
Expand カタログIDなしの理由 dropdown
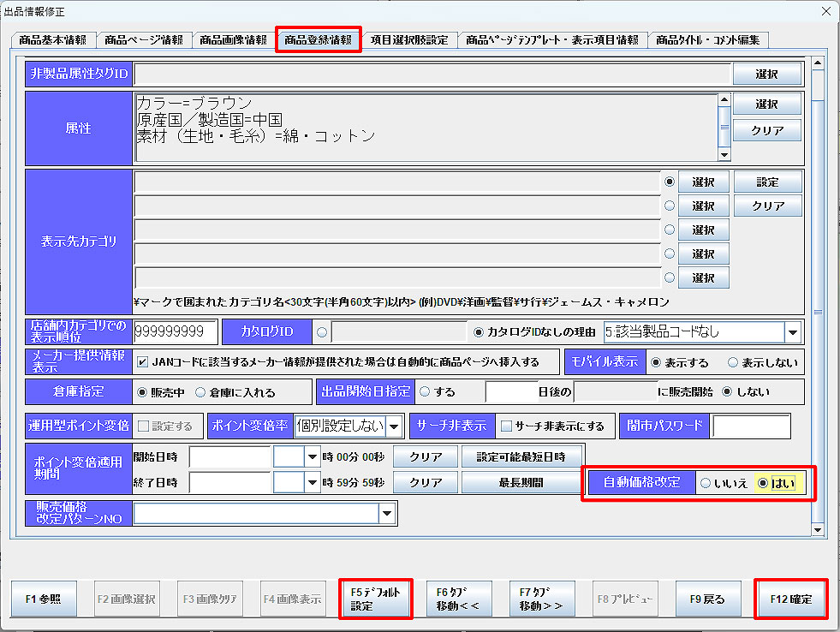pos(793,332)
